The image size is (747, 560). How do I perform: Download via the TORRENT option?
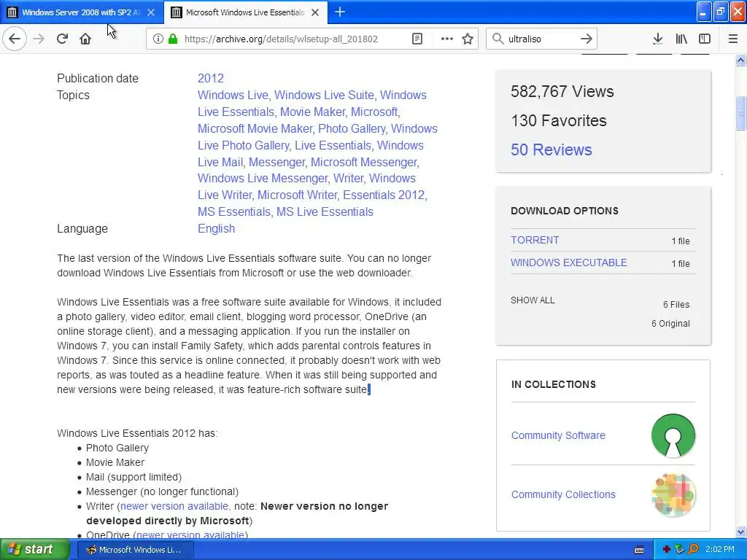tap(535, 240)
